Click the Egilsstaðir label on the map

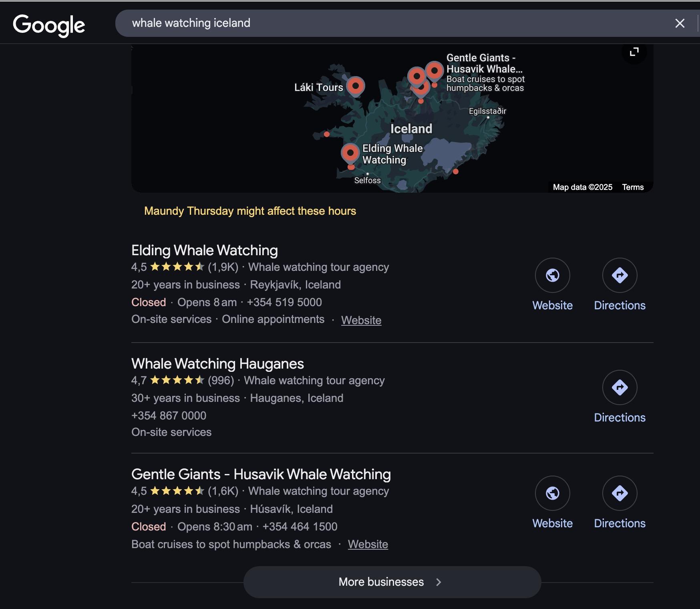487,111
